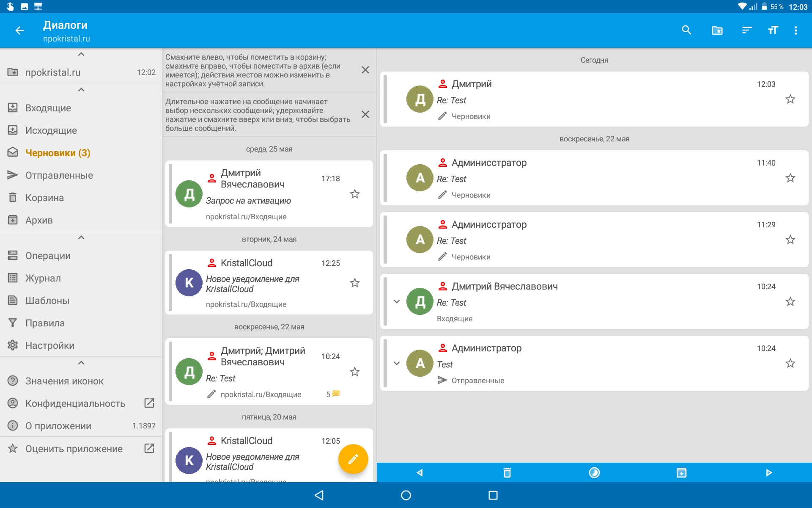Star the 12:03 Дмитрий Re: Test message
Image resolution: width=812 pixels, height=508 pixels.
click(790, 99)
